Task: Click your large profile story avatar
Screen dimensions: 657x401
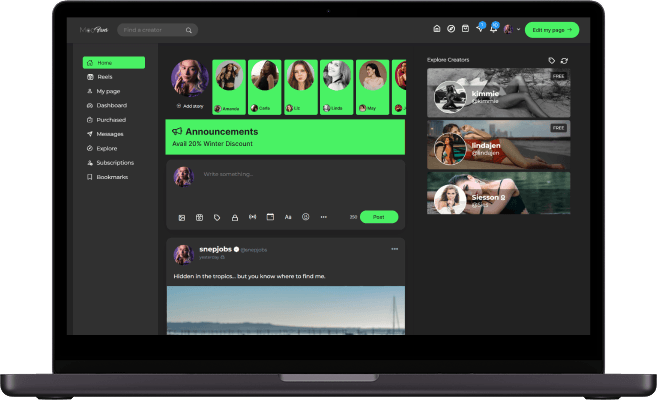Action: [x=189, y=78]
